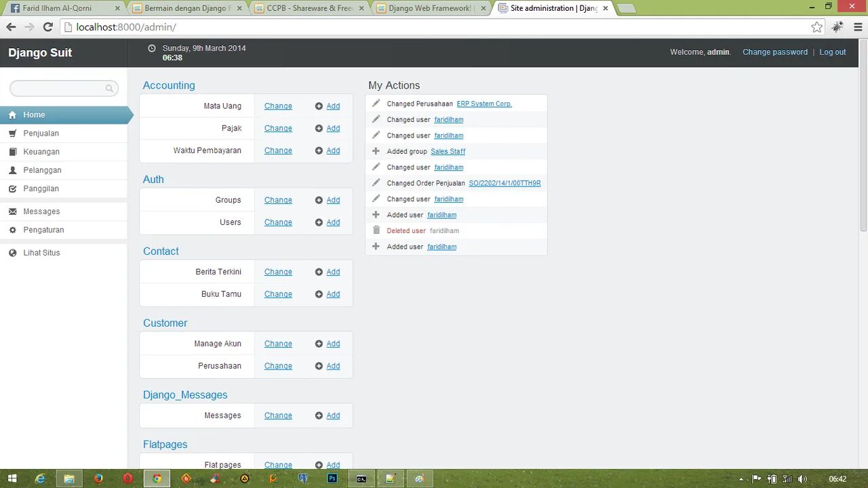868x488 pixels.
Task: Click the gear icon beside Pengaturan
Action: coord(12,230)
